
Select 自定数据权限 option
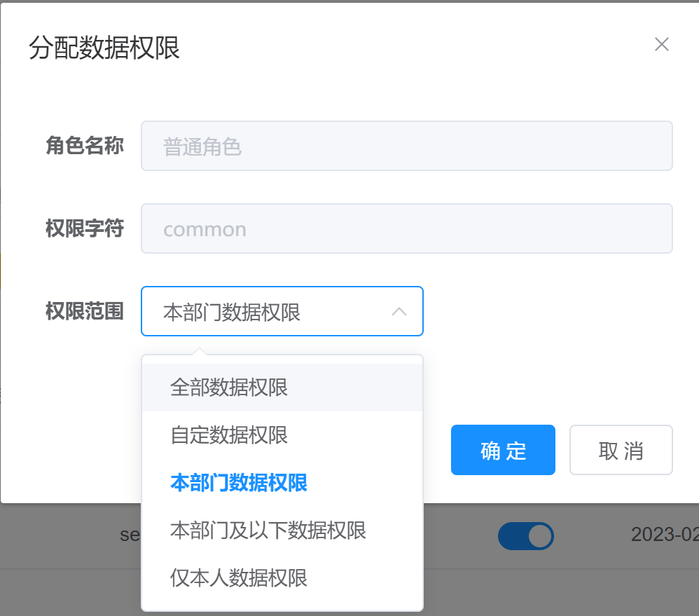tap(282, 435)
